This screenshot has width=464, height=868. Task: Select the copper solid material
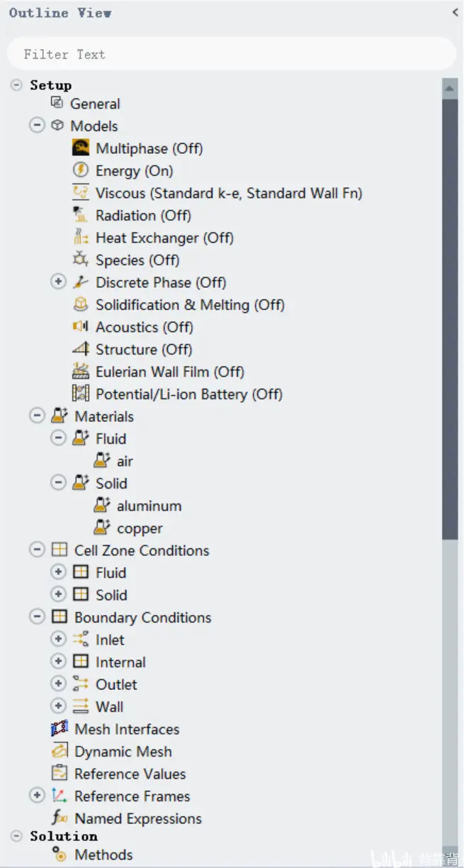pos(140,528)
